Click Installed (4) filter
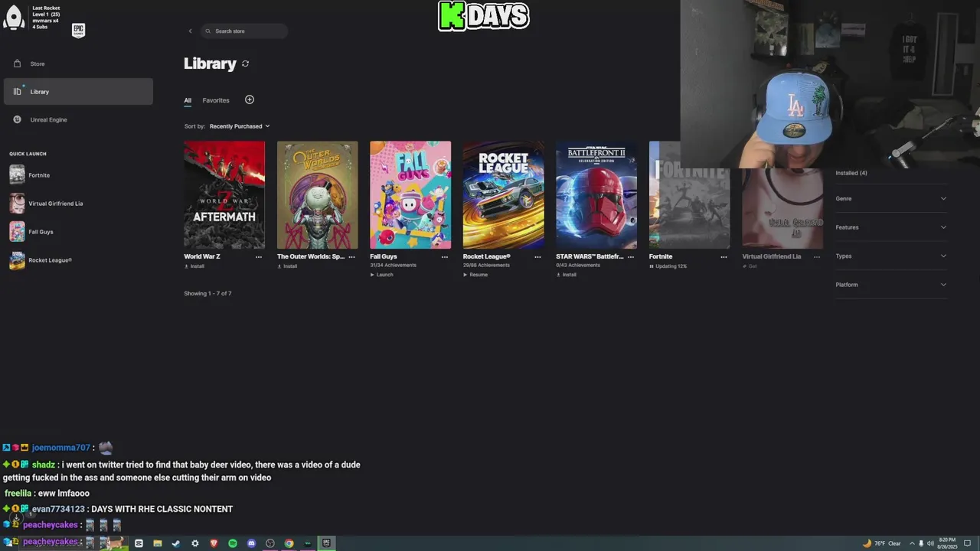 point(851,173)
